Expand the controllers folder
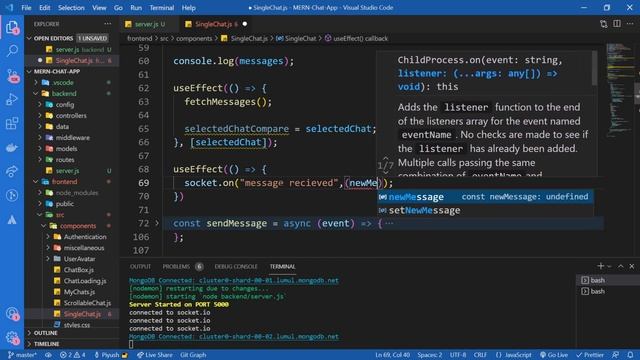This screenshot has height=360, width=640. pos(71,116)
